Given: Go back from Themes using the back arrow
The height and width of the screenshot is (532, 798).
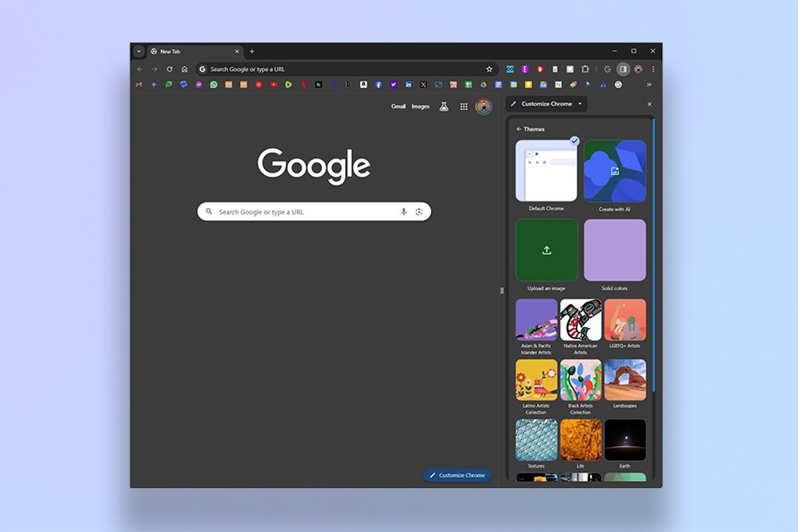Looking at the screenshot, I should 519,128.
